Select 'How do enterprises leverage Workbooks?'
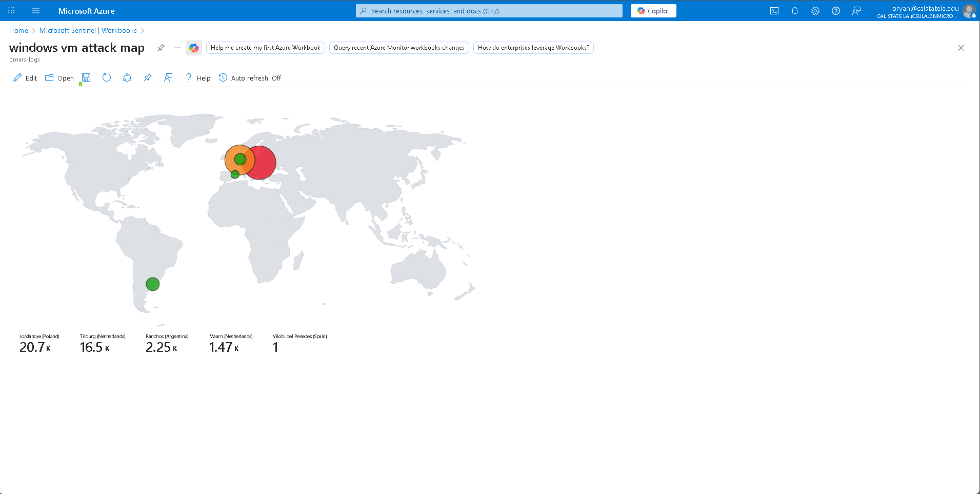Screen dimensions: 980x494 click(x=533, y=48)
